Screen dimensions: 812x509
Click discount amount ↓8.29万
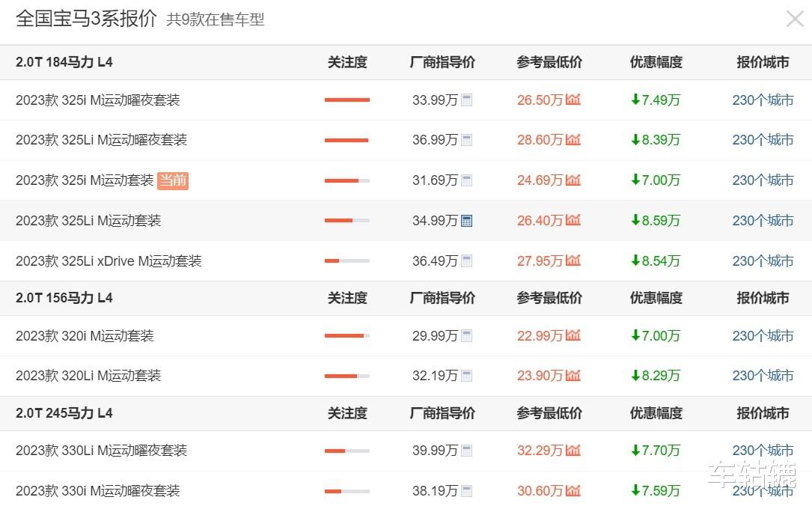tap(656, 376)
